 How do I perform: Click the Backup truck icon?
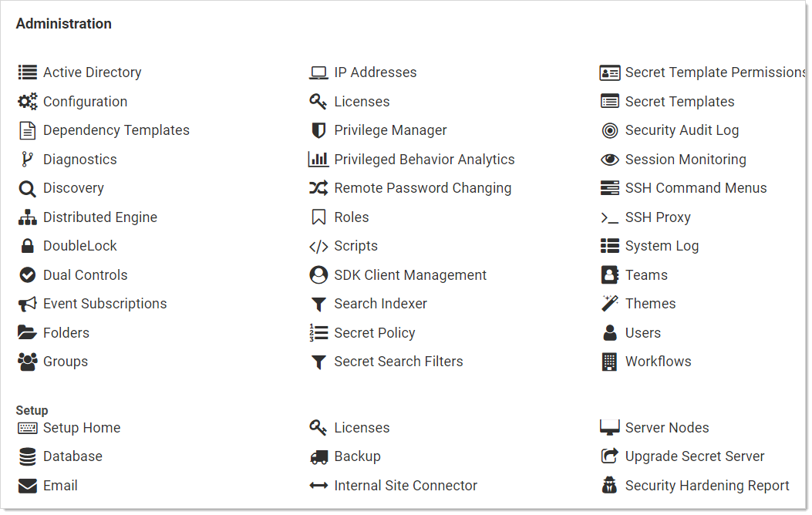[x=318, y=457]
